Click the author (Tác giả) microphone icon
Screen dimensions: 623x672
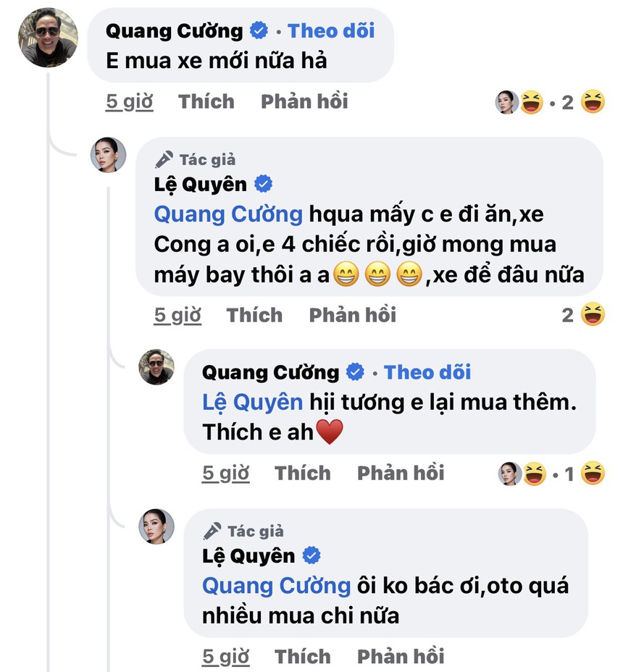coord(164,159)
